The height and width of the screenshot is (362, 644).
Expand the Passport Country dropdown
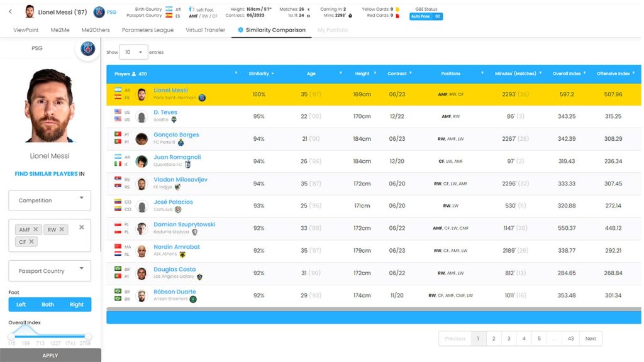pyautogui.click(x=50, y=271)
